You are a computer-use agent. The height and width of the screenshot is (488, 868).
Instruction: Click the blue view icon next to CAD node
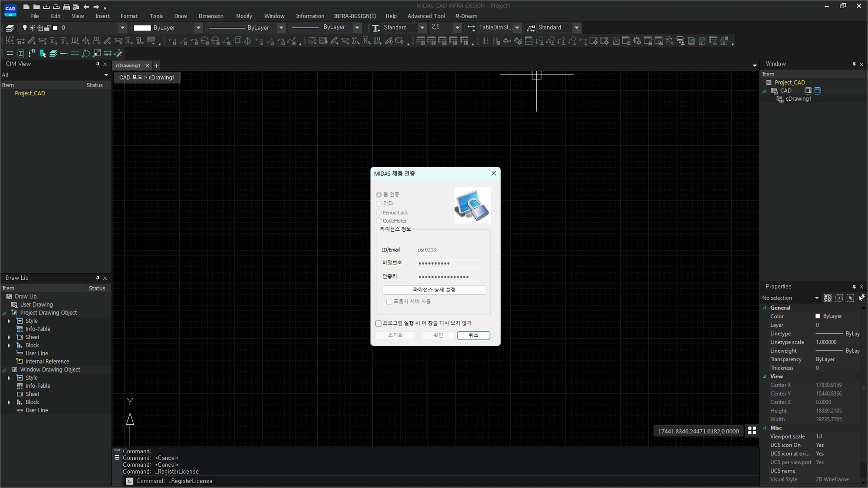818,91
